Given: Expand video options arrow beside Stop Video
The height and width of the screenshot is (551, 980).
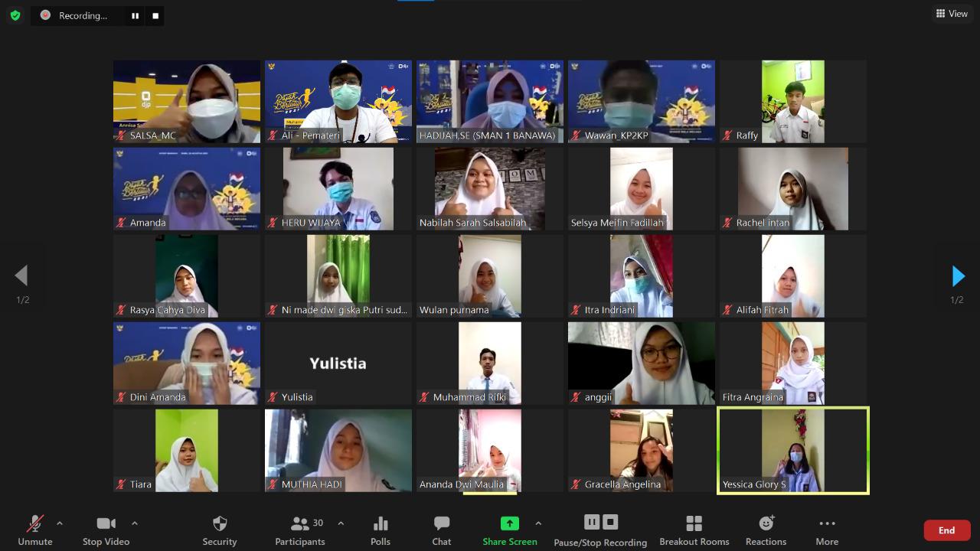Looking at the screenshot, I should (135, 523).
